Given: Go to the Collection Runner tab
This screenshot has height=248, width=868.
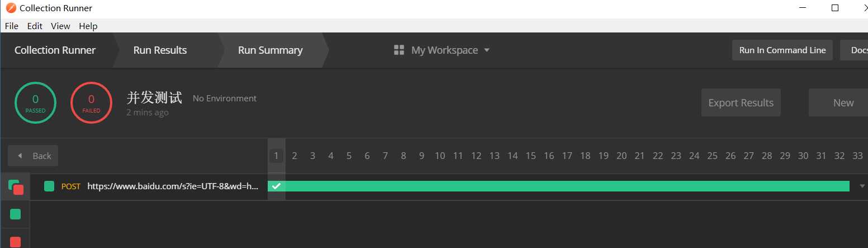Looking at the screenshot, I should coord(55,50).
